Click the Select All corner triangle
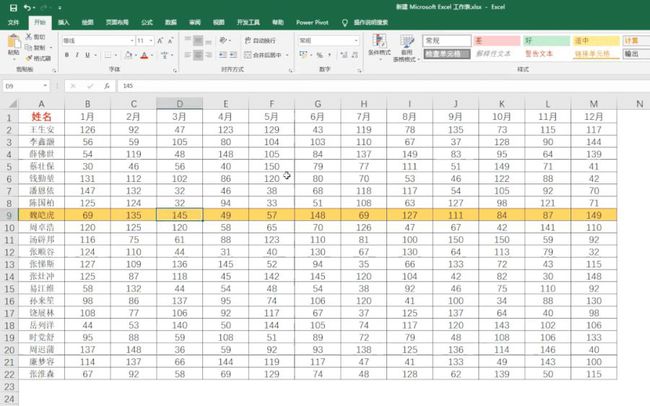The width and height of the screenshot is (650, 406). click(x=13, y=104)
